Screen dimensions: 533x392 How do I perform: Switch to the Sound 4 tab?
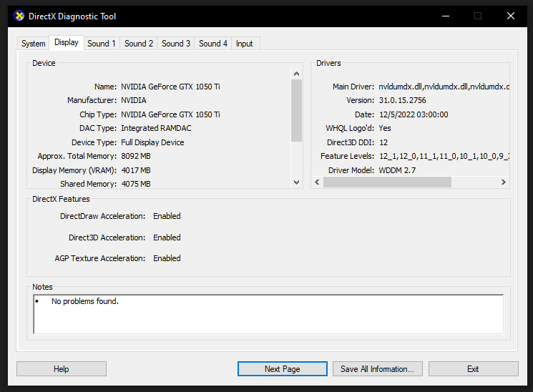pyautogui.click(x=213, y=44)
